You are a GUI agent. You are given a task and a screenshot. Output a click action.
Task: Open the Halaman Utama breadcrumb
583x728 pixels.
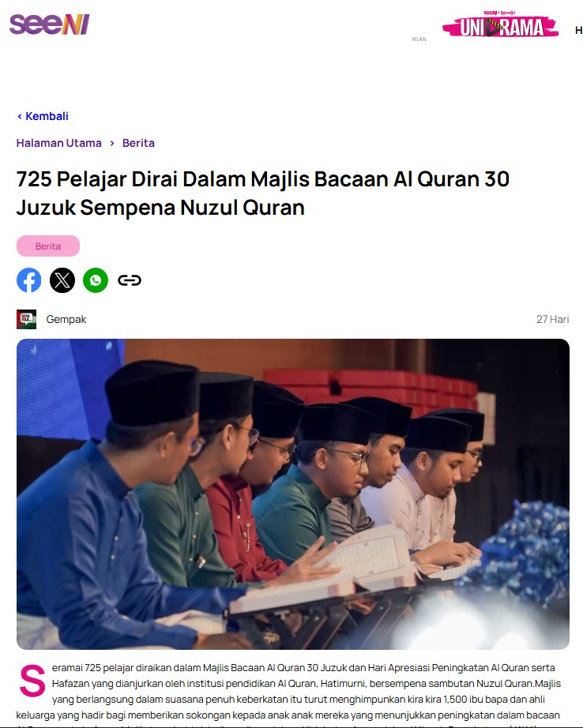[59, 143]
